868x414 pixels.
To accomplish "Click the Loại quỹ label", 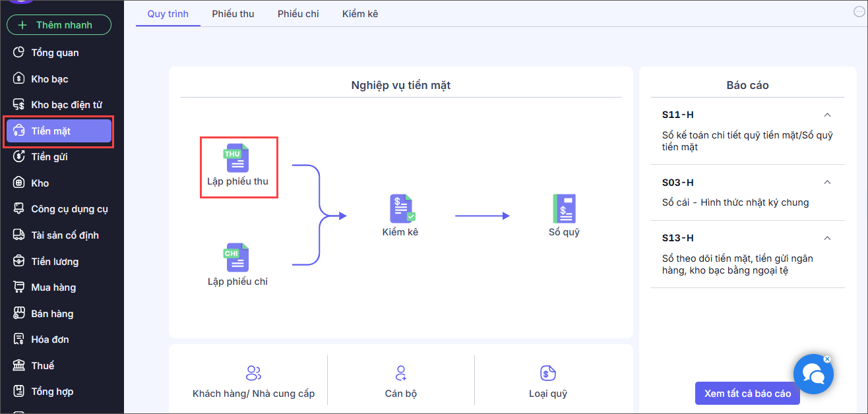I will [x=548, y=394].
